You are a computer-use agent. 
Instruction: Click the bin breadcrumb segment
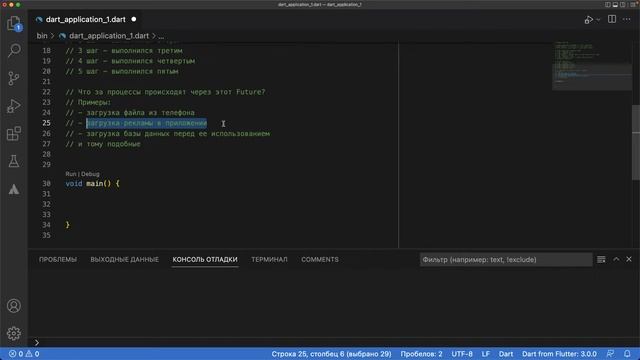(42, 36)
